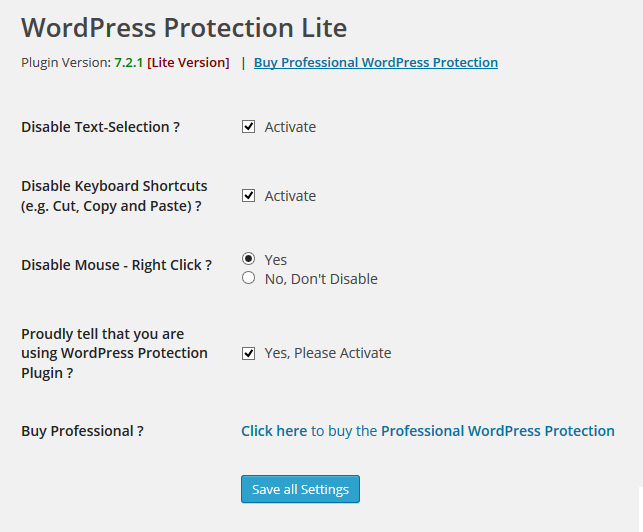643x532 pixels.
Task: Click the Buy Professional ? setting label
Action: click(x=82, y=431)
